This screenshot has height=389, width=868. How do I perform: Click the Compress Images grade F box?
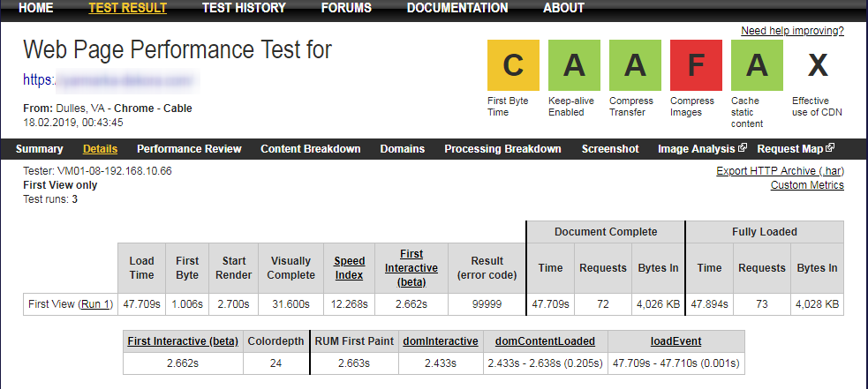(697, 66)
